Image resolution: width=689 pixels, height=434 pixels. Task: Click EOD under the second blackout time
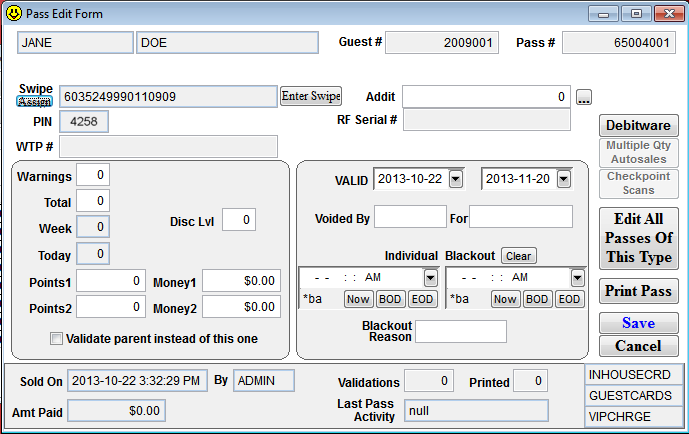569,300
